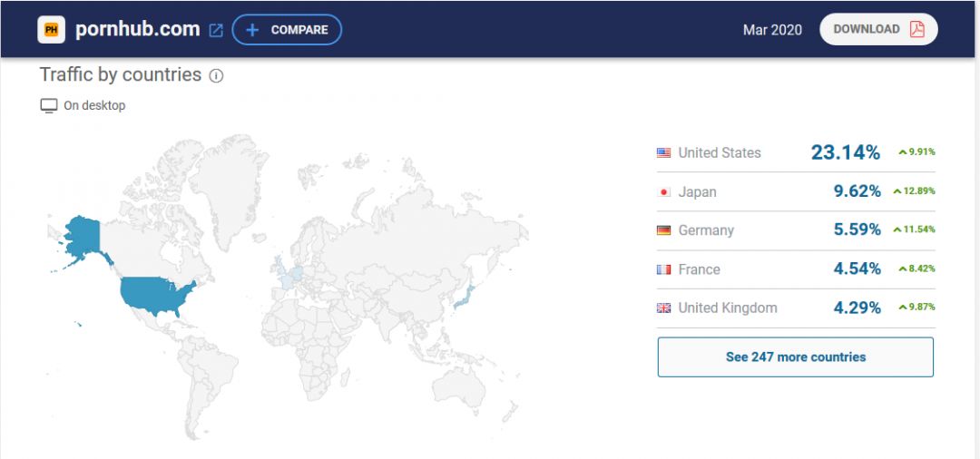
Task: Click the desktop monitor icon
Action: click(49, 106)
